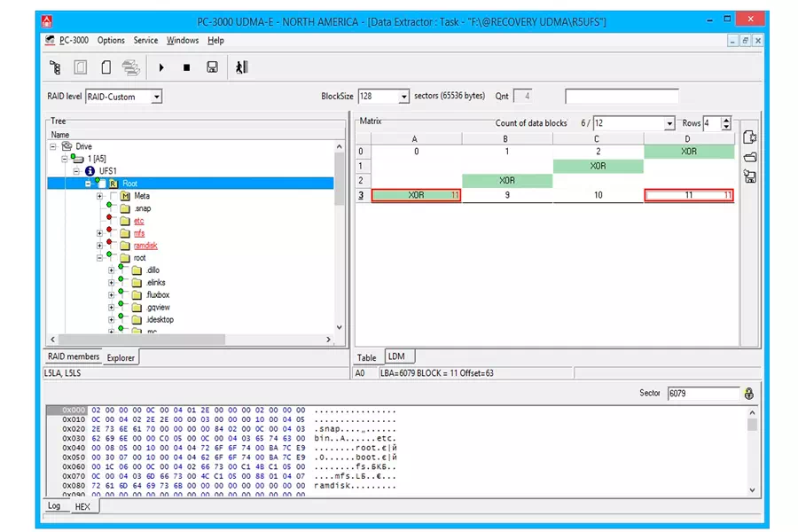Click the stacked disks toolbar icon

[x=131, y=67]
